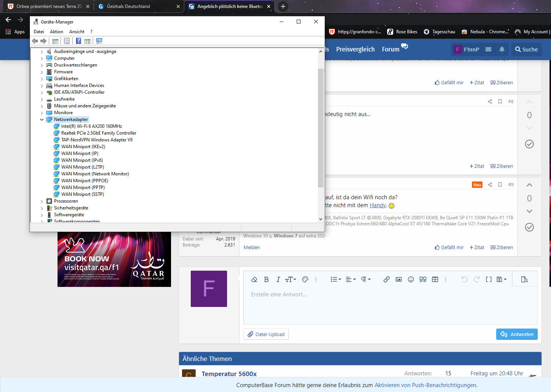Collapse the Netzwerkadapter category
This screenshot has height=392, width=551.
(42, 119)
